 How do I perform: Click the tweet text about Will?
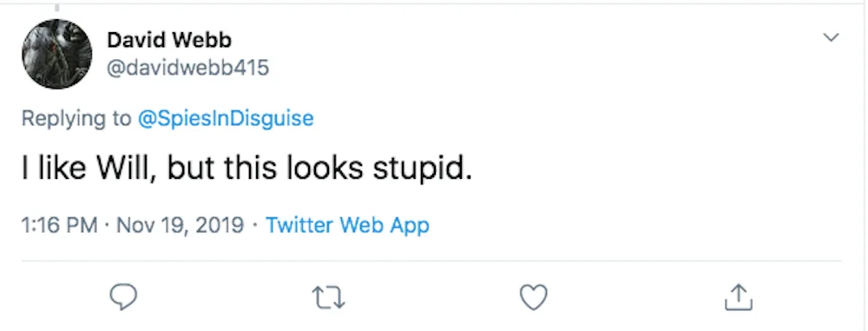click(247, 169)
